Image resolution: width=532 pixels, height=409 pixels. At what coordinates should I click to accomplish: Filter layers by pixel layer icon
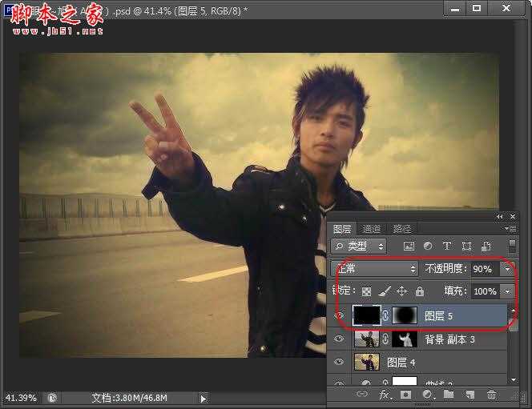[409, 246]
